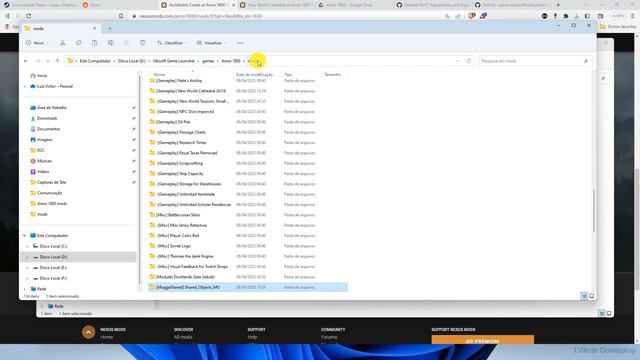
Task: Click Nexus Mods back-to-top orange arrow
Action: pos(88,332)
